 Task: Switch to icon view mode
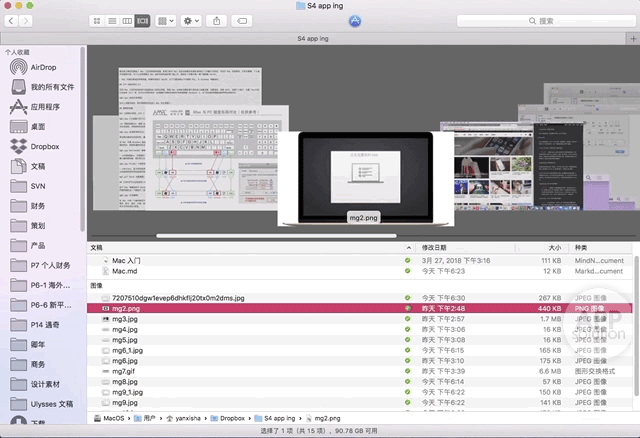(x=96, y=20)
